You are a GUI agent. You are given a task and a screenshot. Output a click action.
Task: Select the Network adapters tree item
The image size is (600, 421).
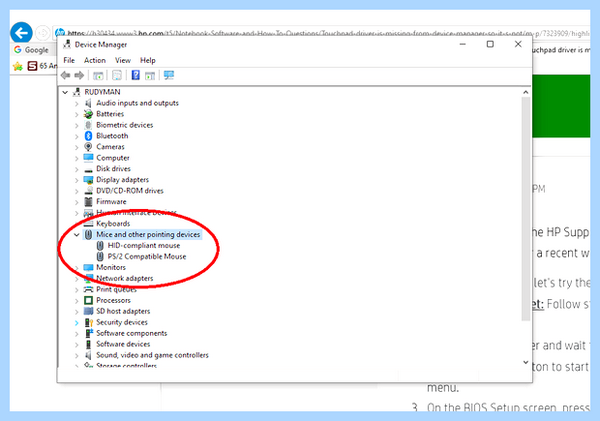pyautogui.click(x=125, y=278)
